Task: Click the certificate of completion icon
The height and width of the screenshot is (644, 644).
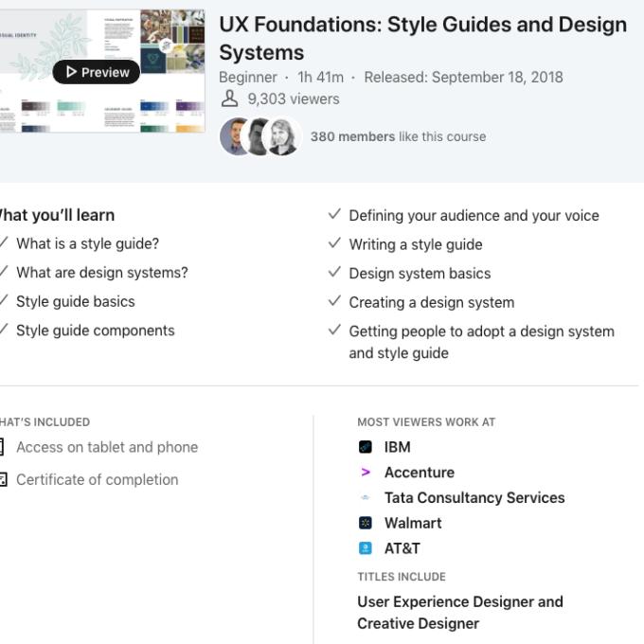Action: pos(2,480)
